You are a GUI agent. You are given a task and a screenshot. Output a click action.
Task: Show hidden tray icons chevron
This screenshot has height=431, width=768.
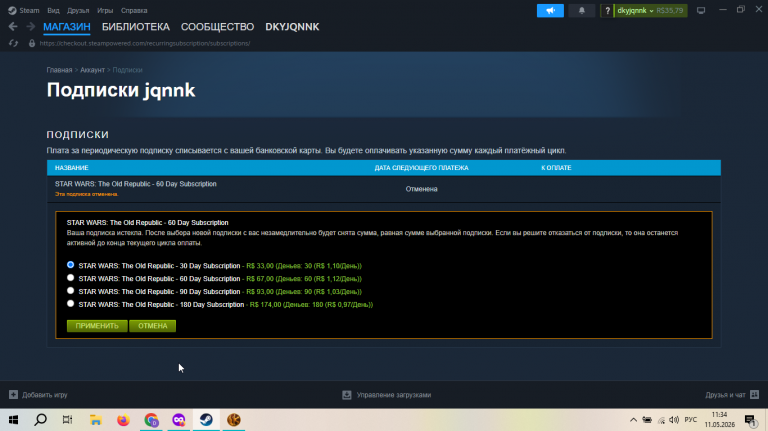[633, 420]
